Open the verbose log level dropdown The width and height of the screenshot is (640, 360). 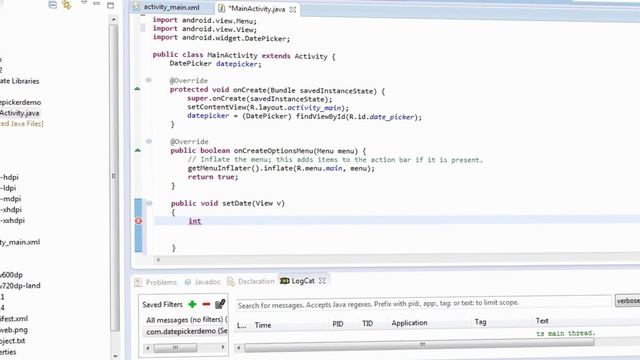[x=627, y=301]
